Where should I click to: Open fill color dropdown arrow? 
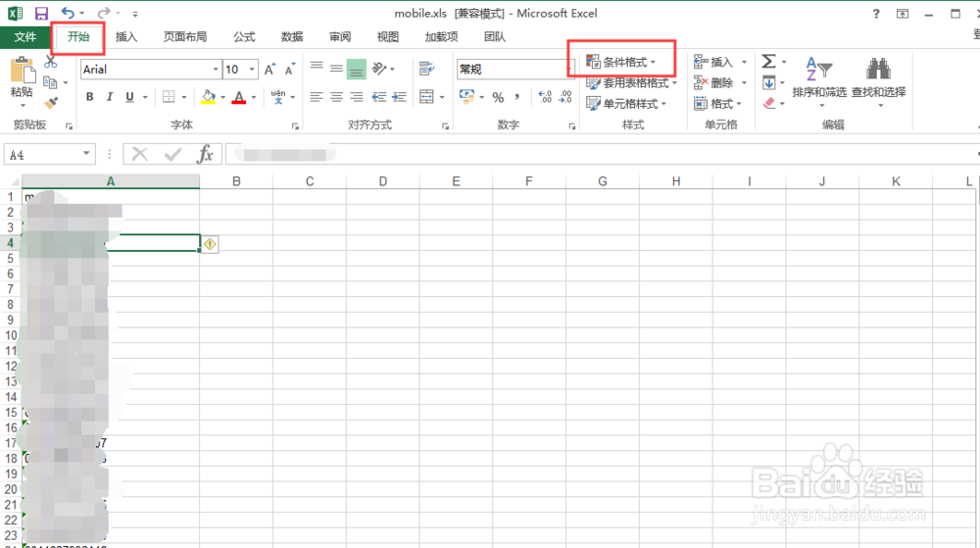pos(223,97)
